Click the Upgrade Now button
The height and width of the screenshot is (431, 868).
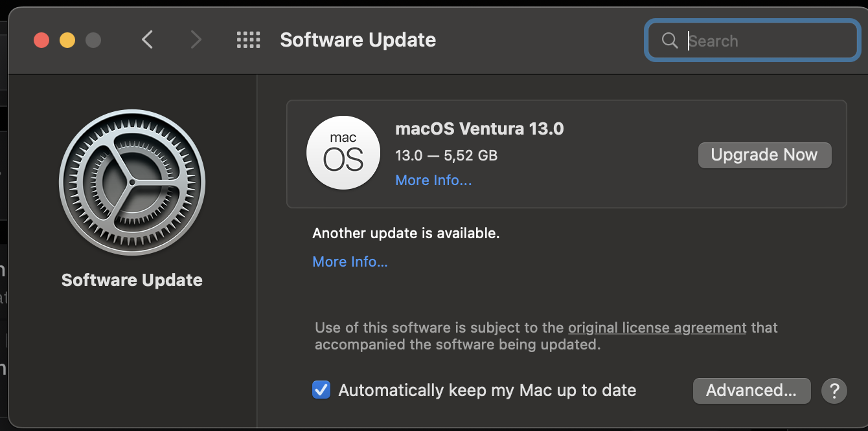[x=764, y=155]
